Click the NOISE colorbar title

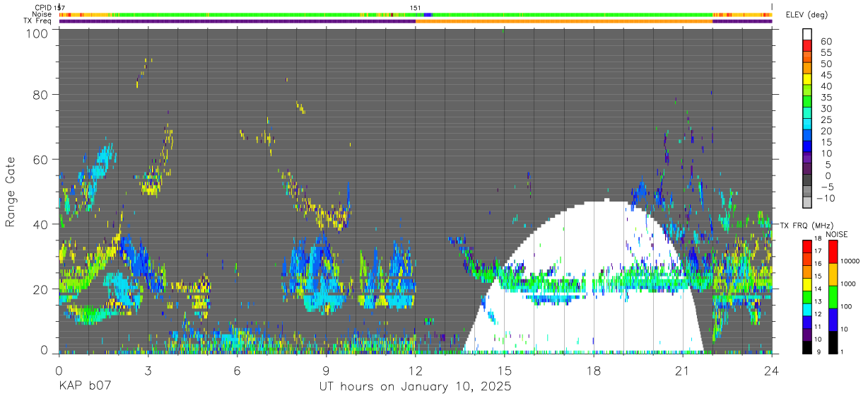click(837, 234)
